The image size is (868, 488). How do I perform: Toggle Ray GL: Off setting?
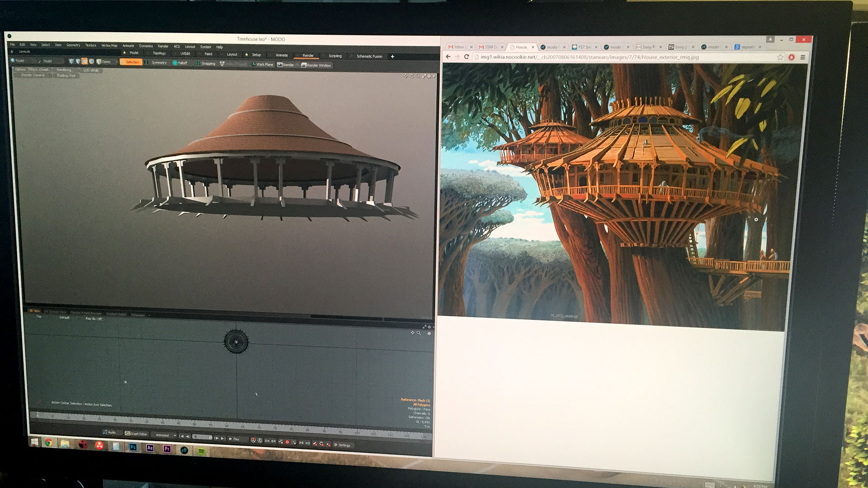tap(94, 319)
